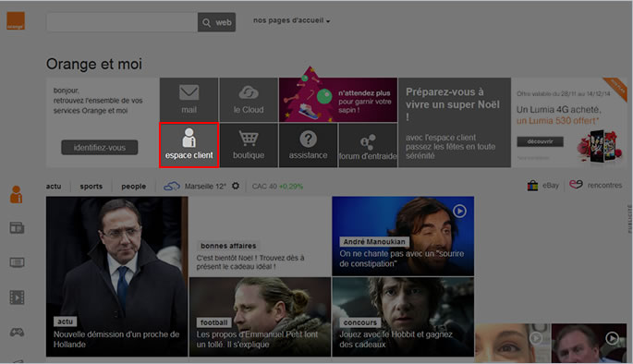This screenshot has height=364, width=633.
Task: Click the magnifier web search button
Action: click(x=216, y=22)
